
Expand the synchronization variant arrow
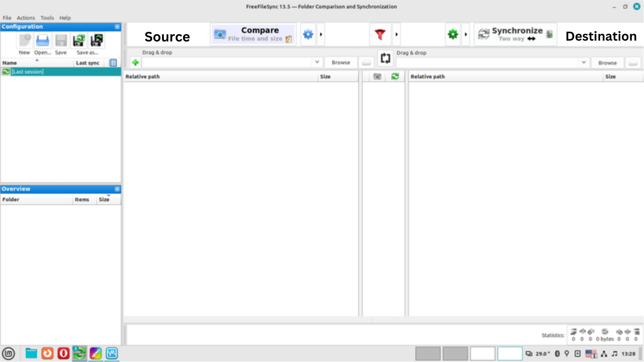point(466,35)
